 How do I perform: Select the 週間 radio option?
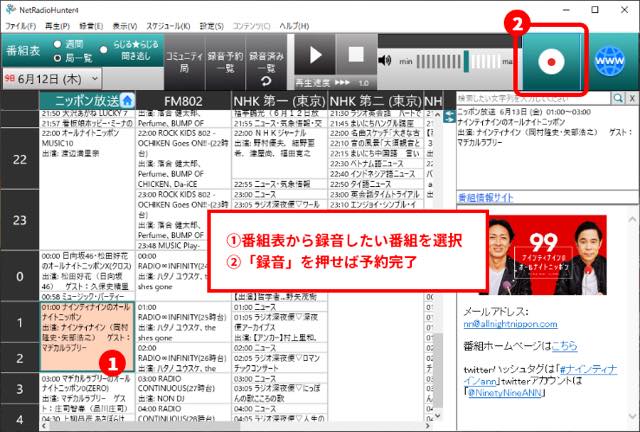pos(58,44)
